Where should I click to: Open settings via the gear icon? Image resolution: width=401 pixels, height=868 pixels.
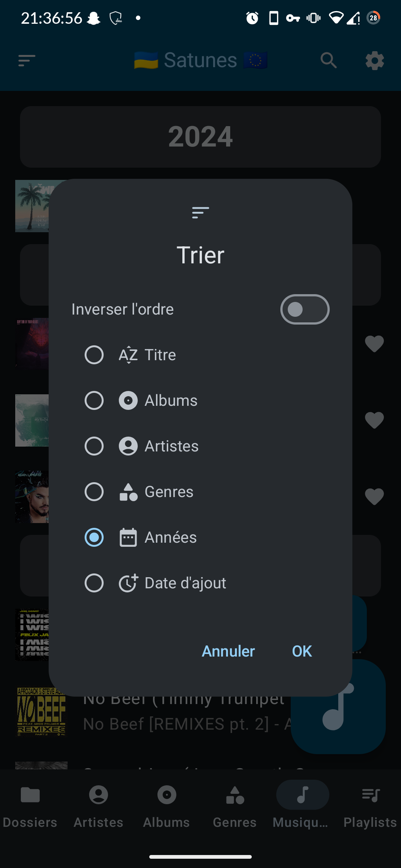[375, 60]
